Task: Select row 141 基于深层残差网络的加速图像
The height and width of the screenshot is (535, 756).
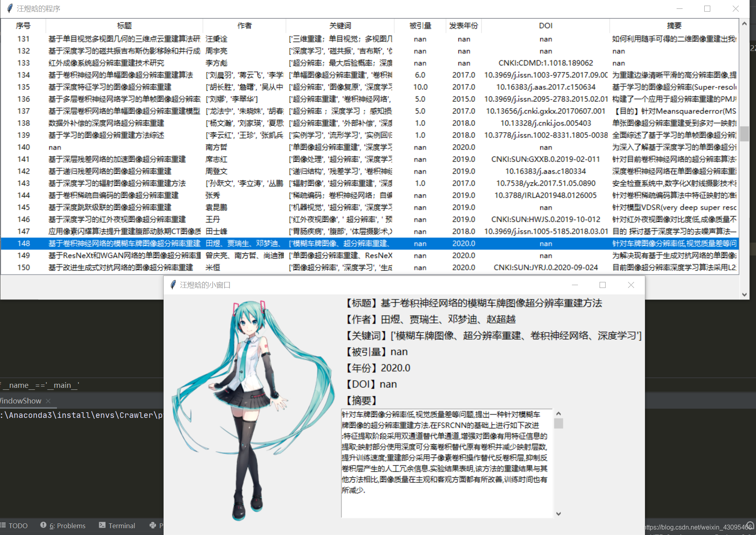Action: 369,159
